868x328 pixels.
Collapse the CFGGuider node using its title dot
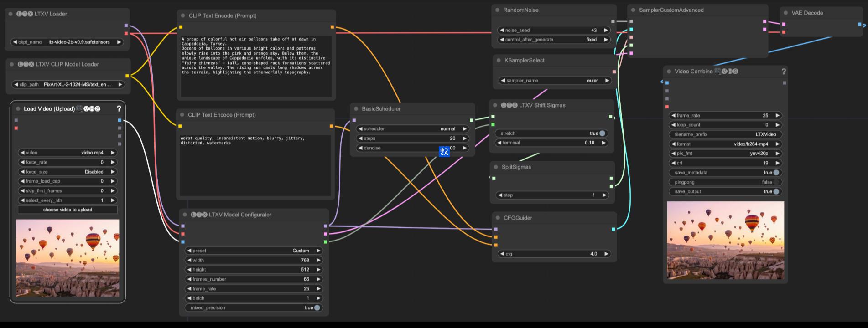(497, 218)
